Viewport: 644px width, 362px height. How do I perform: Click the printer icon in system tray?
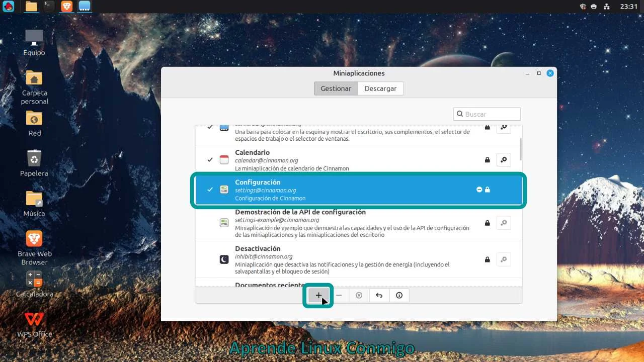click(x=594, y=7)
